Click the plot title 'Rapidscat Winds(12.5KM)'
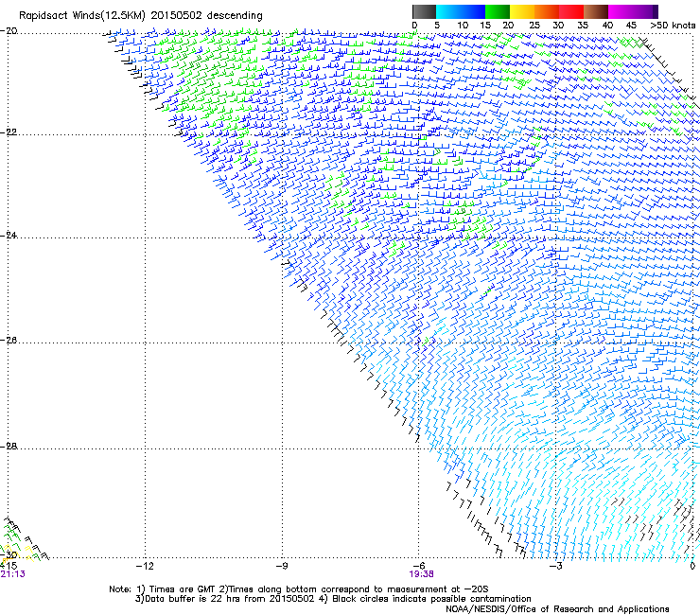Screen dimensions: 700x615 tap(82, 16)
